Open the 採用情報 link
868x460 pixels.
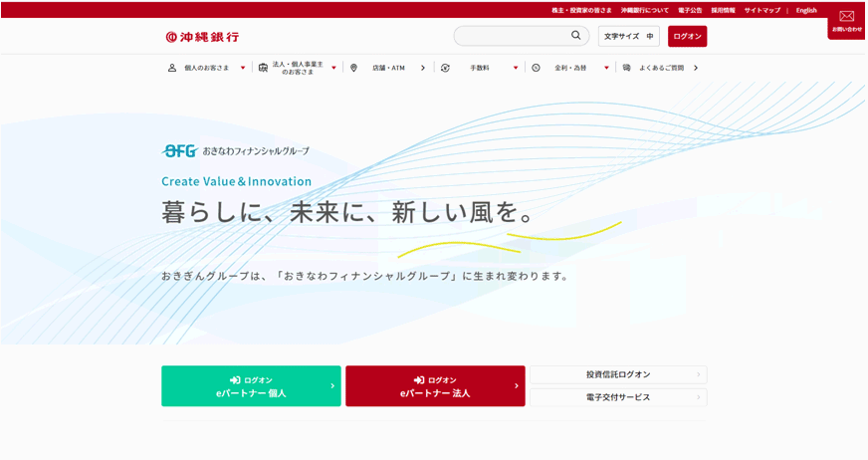[723, 11]
